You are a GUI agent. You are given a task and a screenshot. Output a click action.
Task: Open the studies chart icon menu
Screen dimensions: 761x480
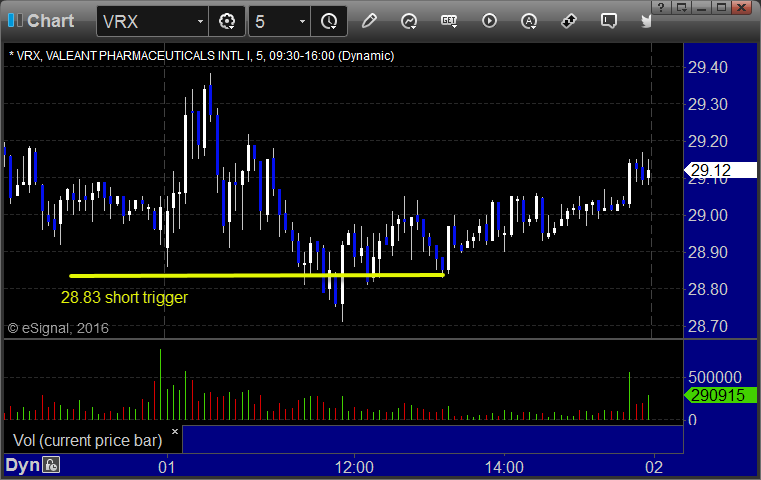[x=409, y=21]
